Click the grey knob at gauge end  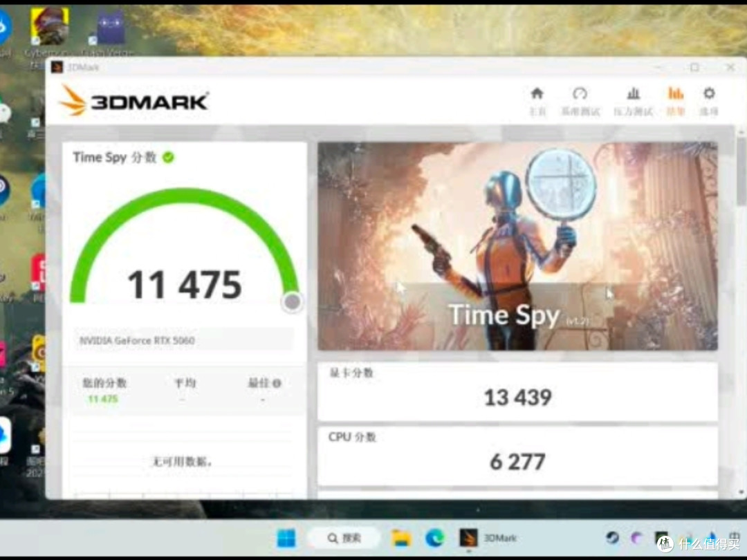[292, 301]
